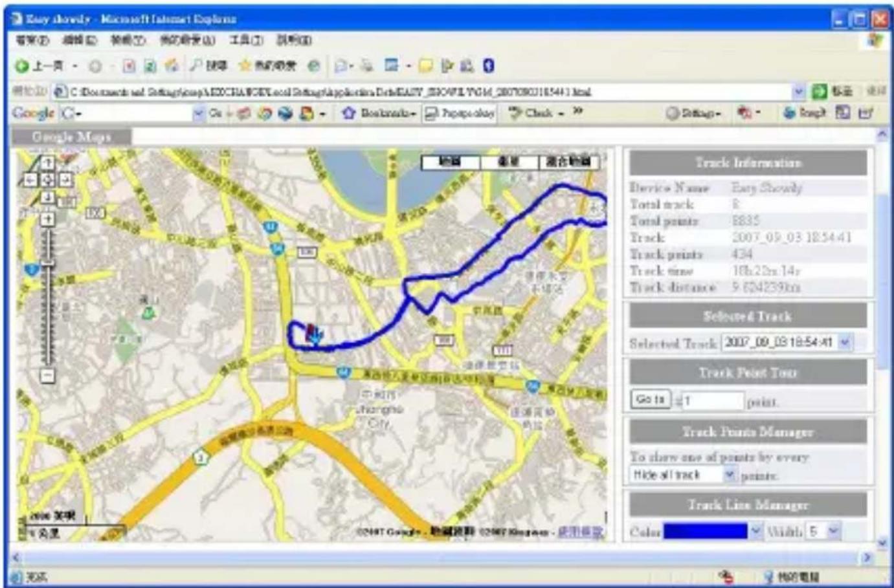Image resolution: width=894 pixels, height=588 pixels.
Task: Click the vertical scrollbar up arrow
Action: pos(882,135)
